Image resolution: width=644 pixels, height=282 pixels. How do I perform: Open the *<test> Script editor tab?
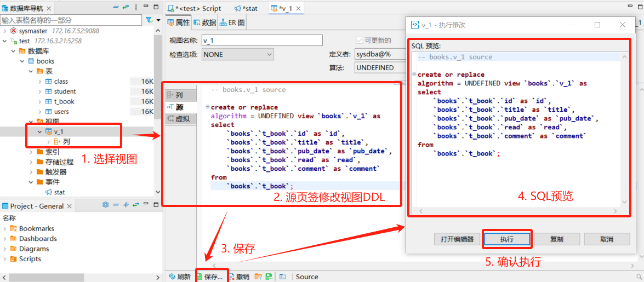click(196, 8)
